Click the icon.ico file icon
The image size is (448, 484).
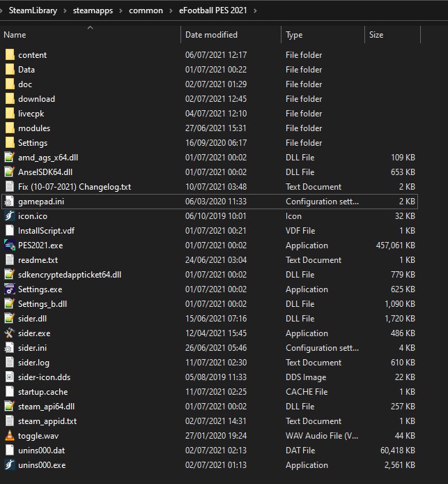(x=10, y=215)
